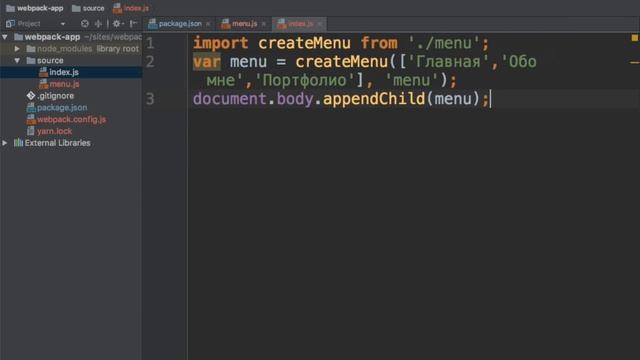640x360 pixels.
Task: Expand External Libraries node
Action: [4, 143]
